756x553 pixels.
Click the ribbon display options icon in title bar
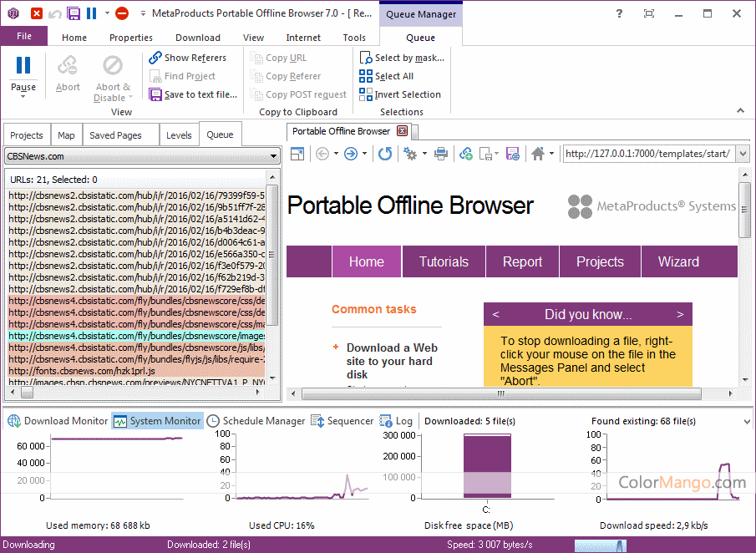(x=649, y=13)
